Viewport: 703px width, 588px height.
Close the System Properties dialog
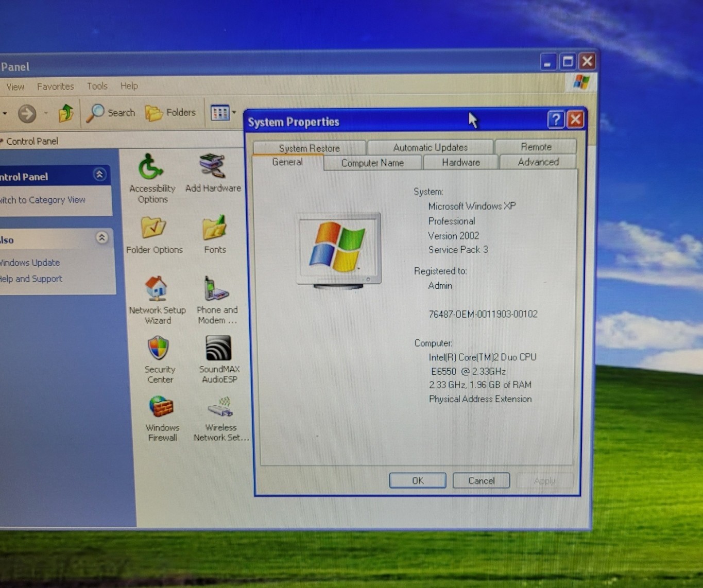pos(575,119)
